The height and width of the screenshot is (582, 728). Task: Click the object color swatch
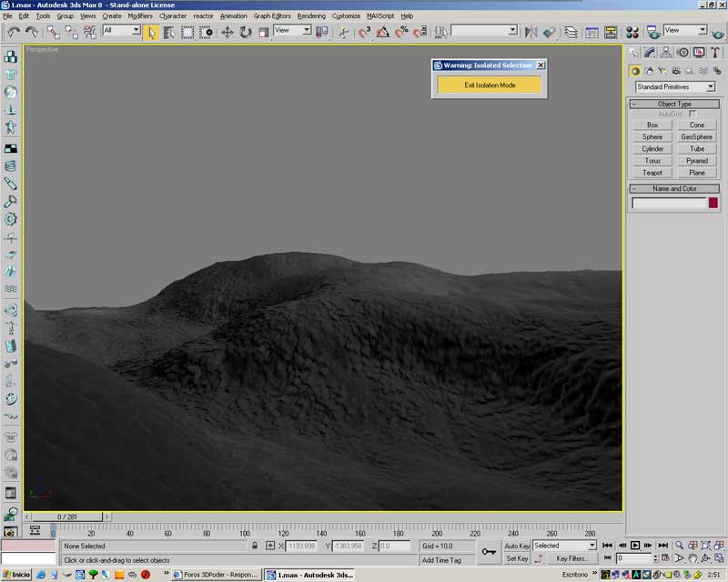pos(713,203)
